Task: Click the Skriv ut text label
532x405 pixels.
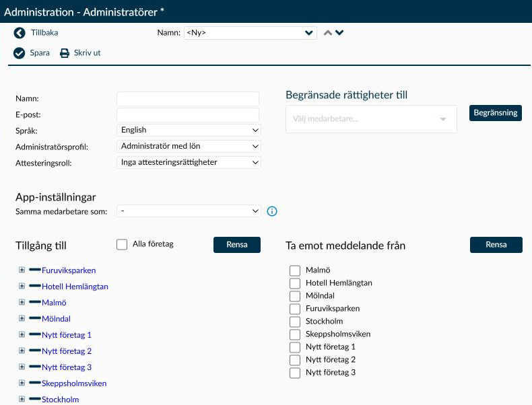Action: point(87,53)
